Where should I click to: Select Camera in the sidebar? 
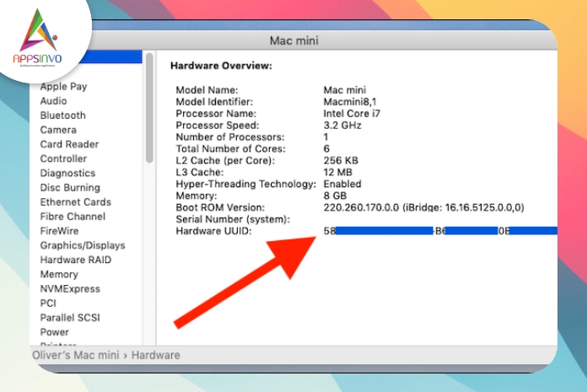58,130
